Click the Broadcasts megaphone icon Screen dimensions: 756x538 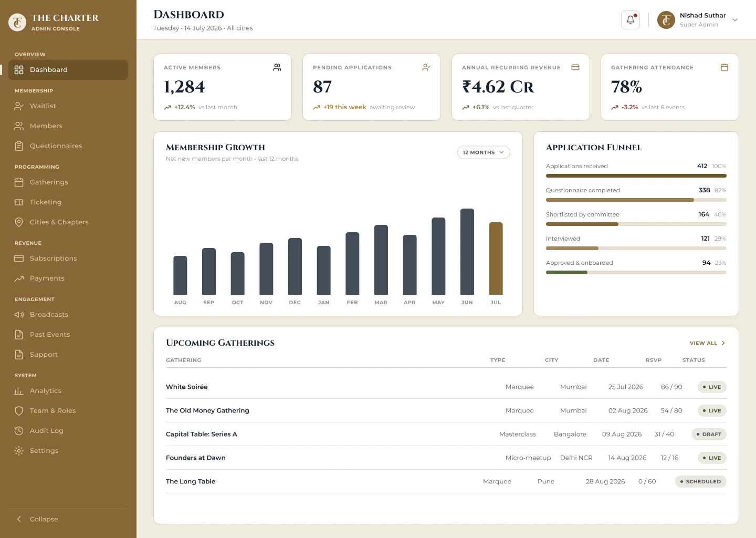[x=19, y=315]
